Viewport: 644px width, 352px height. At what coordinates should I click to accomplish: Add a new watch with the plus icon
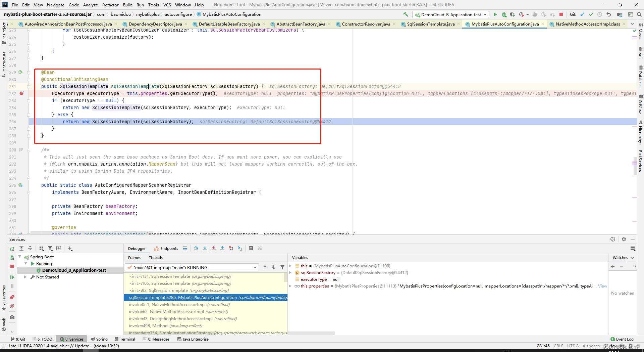tap(613, 266)
